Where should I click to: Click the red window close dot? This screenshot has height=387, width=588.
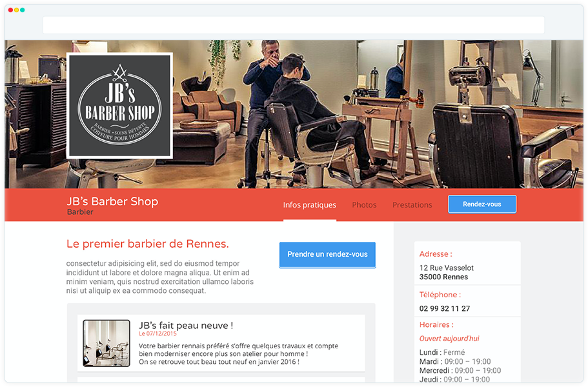[x=10, y=10]
